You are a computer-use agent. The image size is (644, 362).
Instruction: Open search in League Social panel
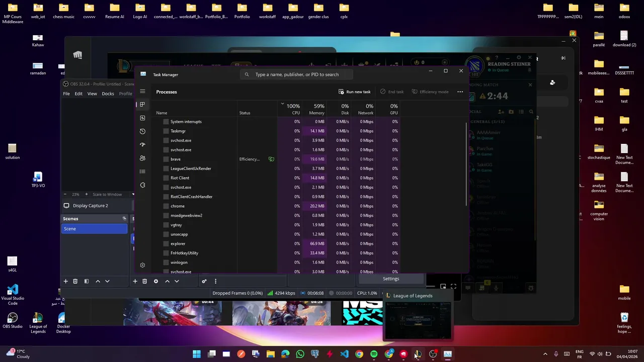coord(531,112)
